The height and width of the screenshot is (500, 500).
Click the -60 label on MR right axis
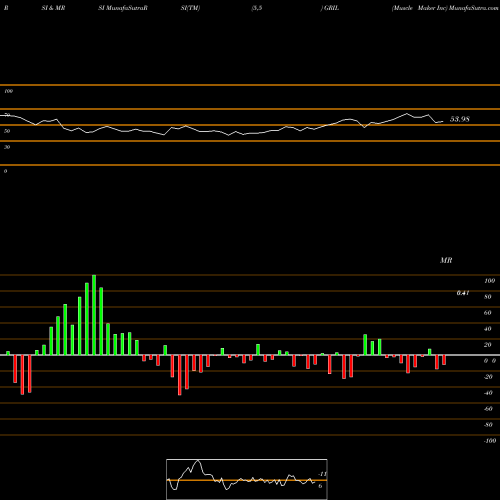[x=488, y=409]
